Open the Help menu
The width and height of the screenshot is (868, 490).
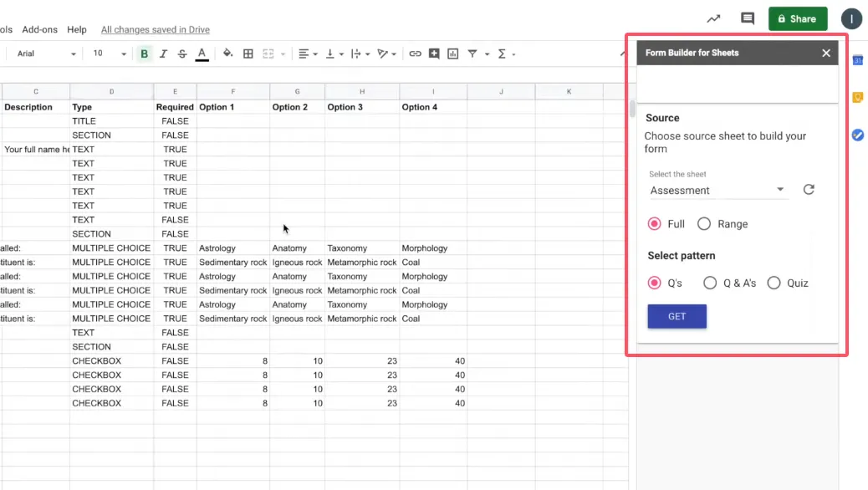coord(77,29)
